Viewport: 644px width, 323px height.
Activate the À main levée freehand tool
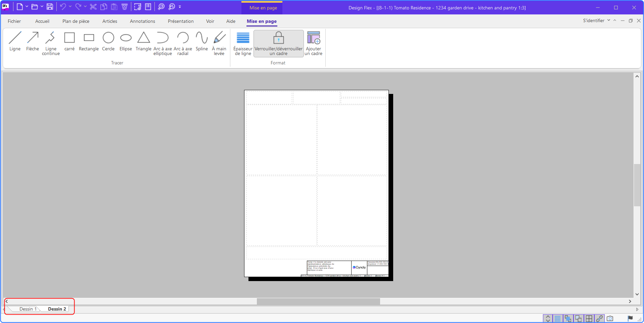click(x=219, y=44)
